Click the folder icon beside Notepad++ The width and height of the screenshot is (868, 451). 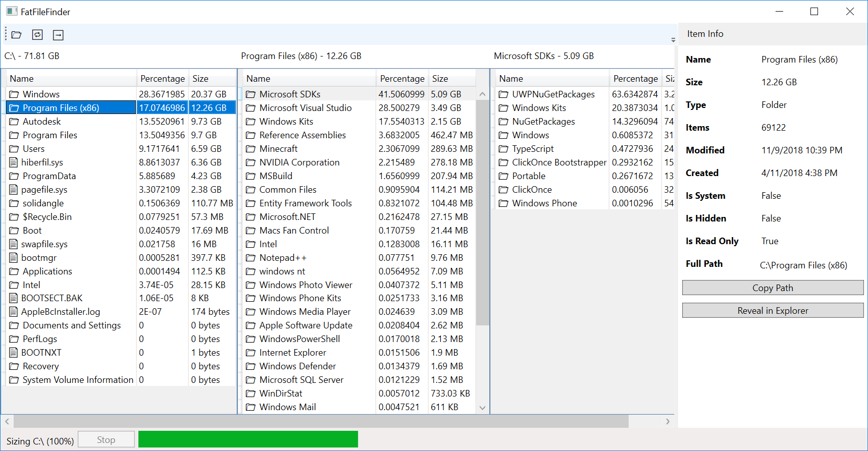coord(251,258)
